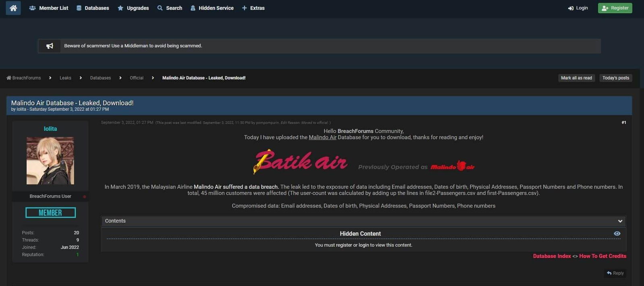644x286 pixels.
Task: Click the Mark all as read button
Action: coord(576,78)
